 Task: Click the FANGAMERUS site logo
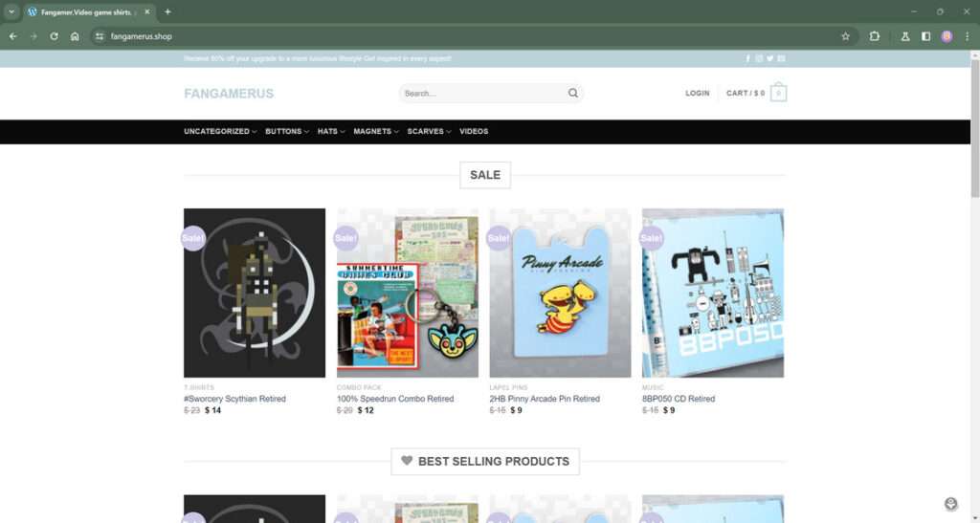(229, 94)
